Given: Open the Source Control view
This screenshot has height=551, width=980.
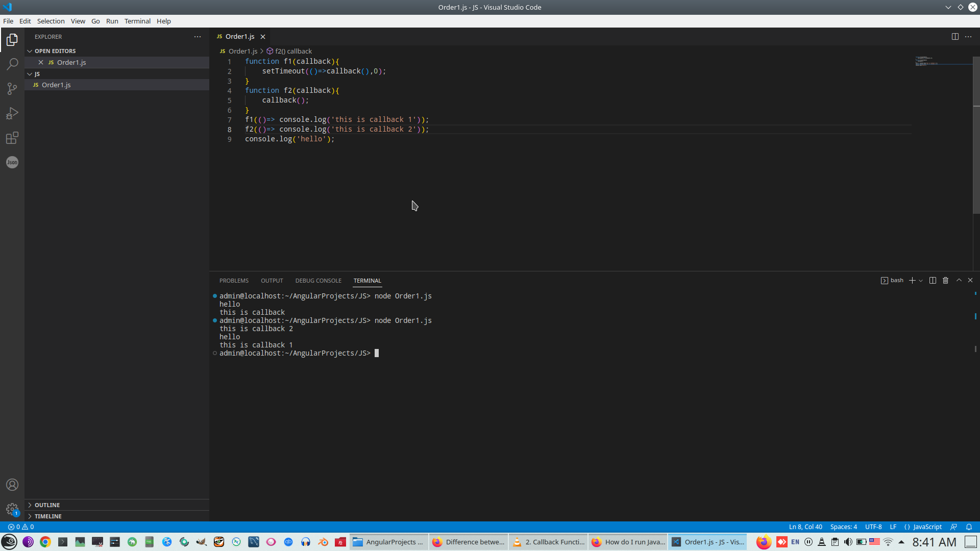Looking at the screenshot, I should point(12,89).
